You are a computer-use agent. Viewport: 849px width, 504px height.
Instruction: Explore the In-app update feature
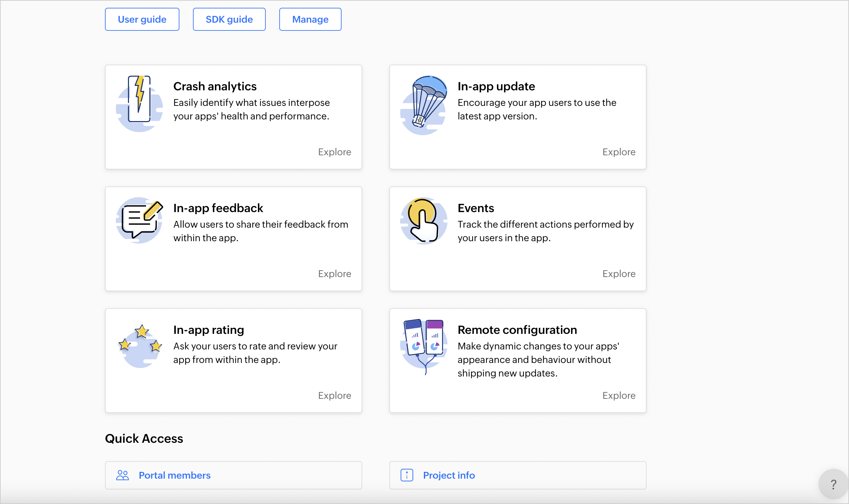[x=618, y=152]
